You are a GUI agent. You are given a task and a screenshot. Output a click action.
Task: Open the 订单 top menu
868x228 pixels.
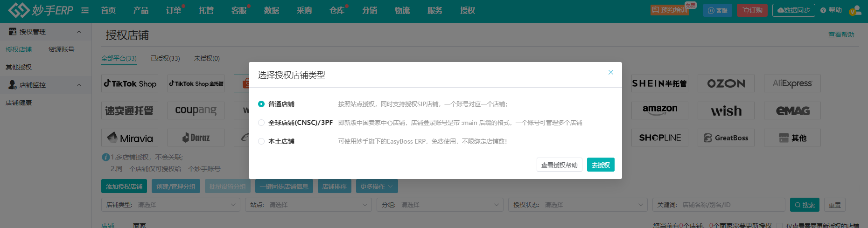pos(174,10)
